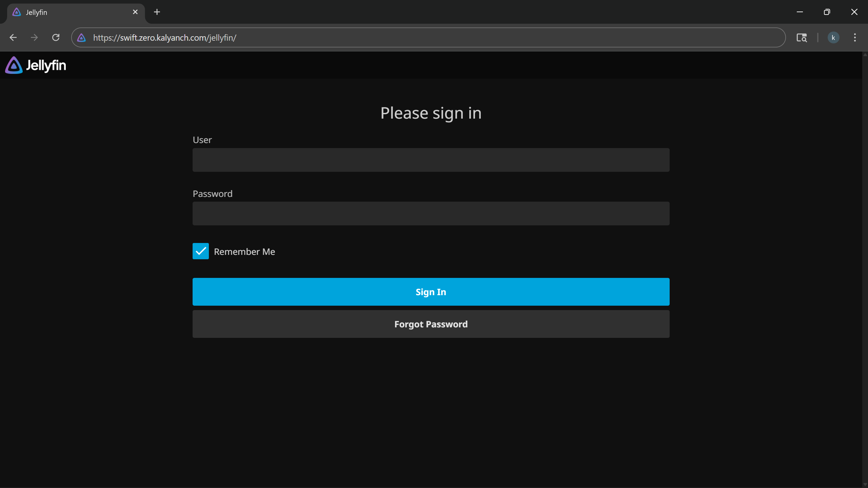Click the search this page icon near address bar
The image size is (868, 488).
coord(802,37)
